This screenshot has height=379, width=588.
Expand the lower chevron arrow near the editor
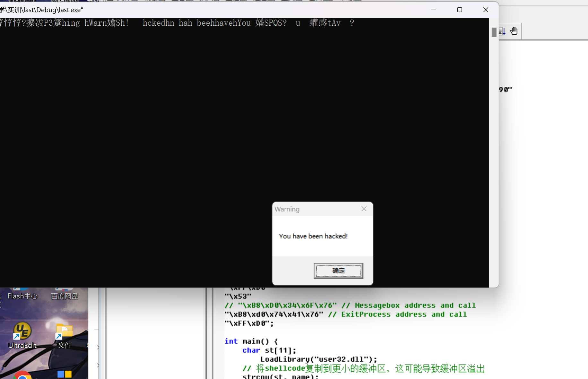point(97,366)
